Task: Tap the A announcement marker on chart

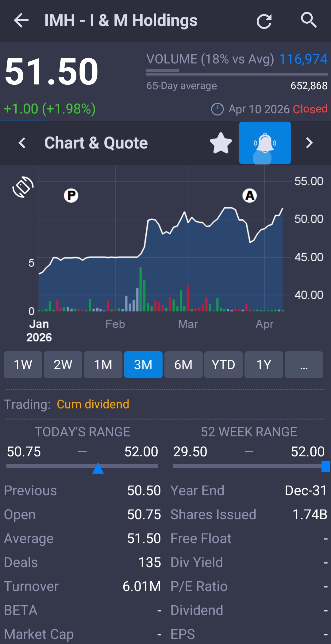Action: [x=250, y=195]
